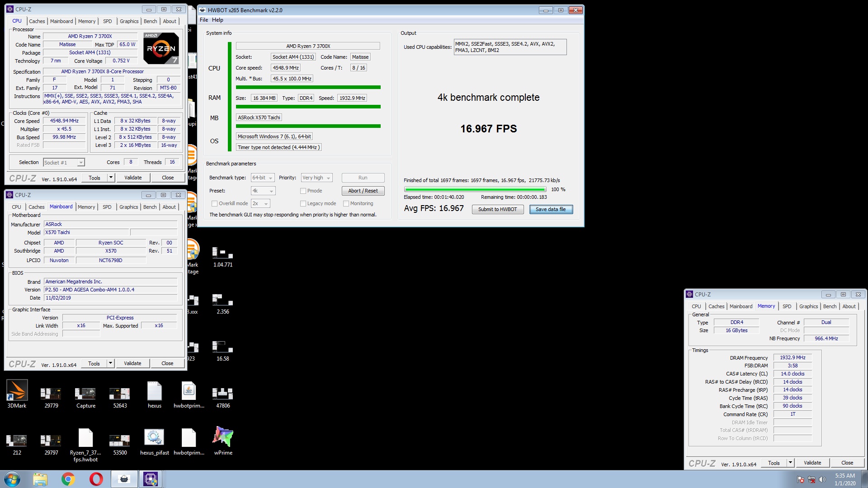Click the benchmark 100% progress bar
This screenshot has height=488, width=868.
(475, 189)
